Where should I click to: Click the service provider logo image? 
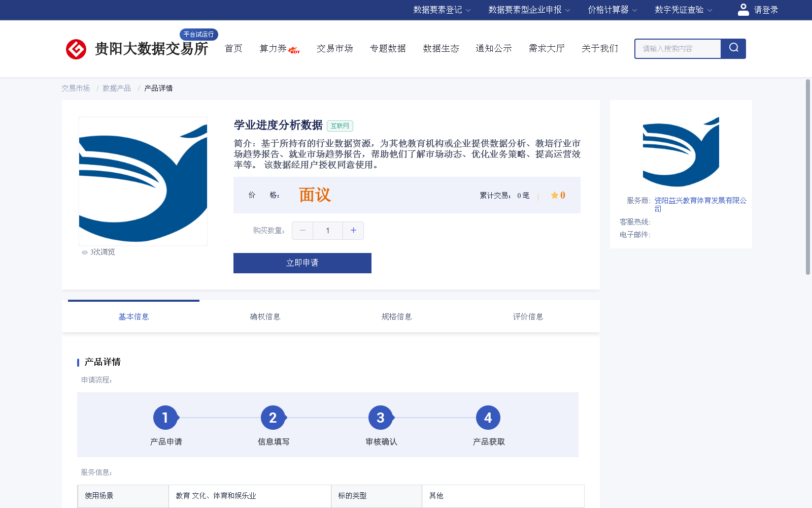(681, 152)
